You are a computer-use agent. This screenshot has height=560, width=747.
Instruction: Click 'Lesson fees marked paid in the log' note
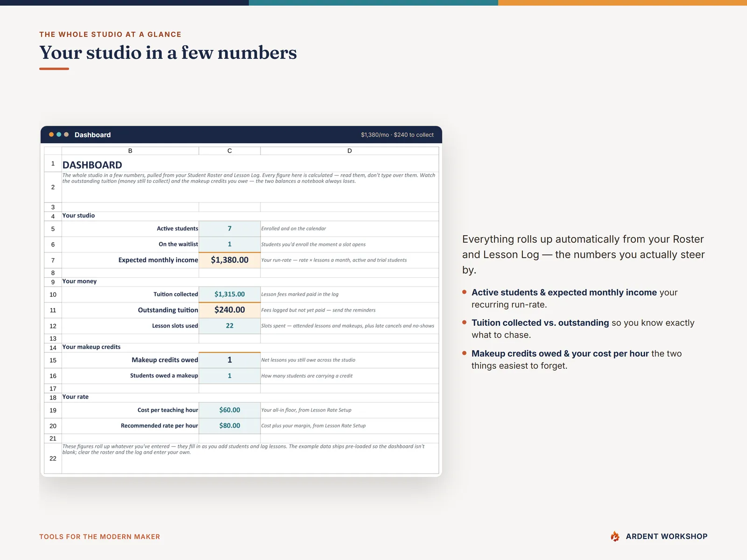click(x=300, y=294)
